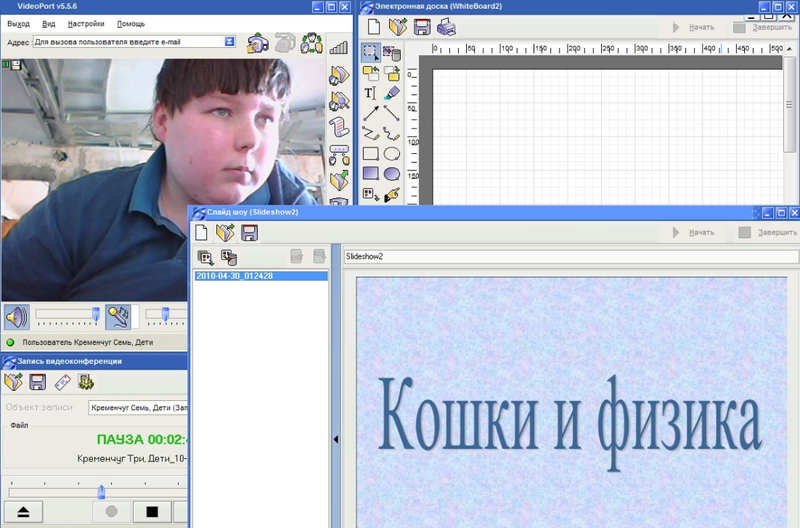
Task: Select the polyline pencil tool
Action: 371,134
